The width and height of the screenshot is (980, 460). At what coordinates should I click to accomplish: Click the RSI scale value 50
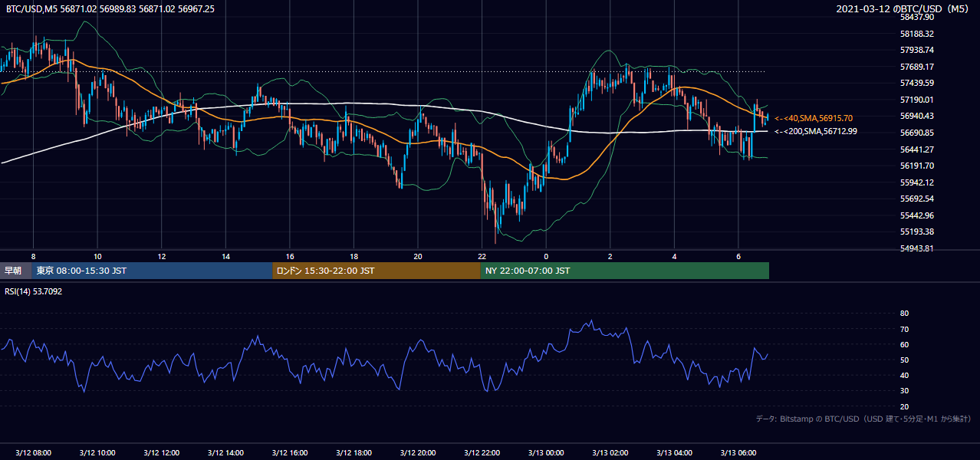[904, 360]
